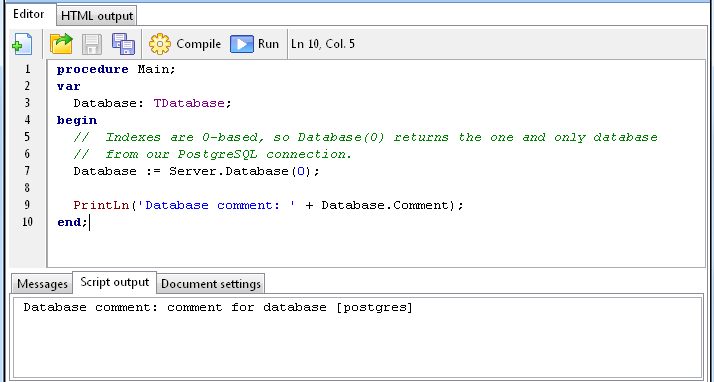Click the Save floppy disk icon
This screenshot has height=382, width=714.
tap(92, 44)
